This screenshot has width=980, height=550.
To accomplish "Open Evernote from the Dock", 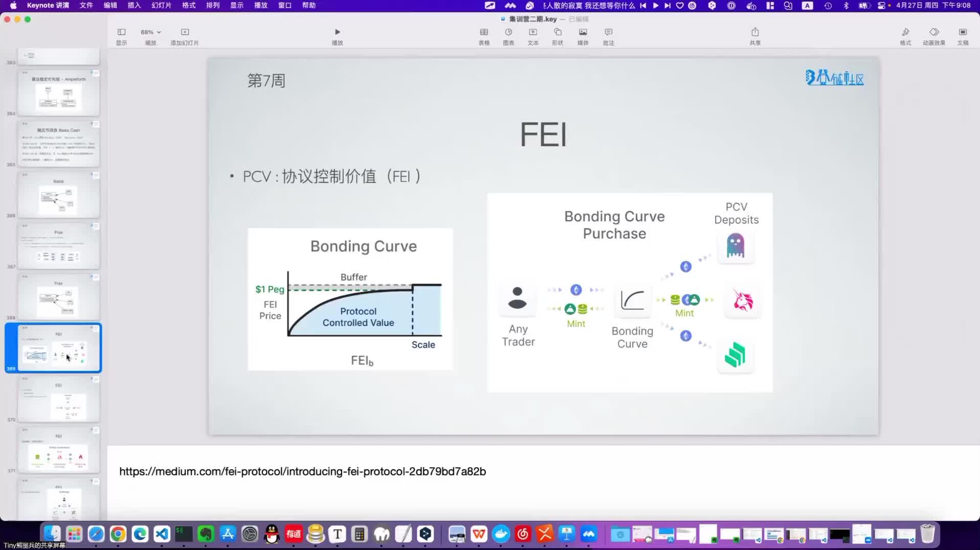I will (206, 534).
